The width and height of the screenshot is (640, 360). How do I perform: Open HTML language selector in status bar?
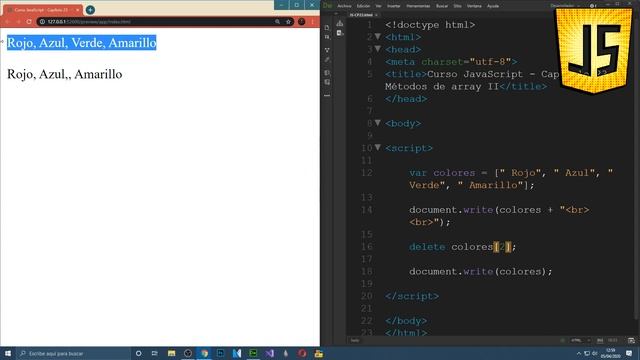(x=579, y=340)
